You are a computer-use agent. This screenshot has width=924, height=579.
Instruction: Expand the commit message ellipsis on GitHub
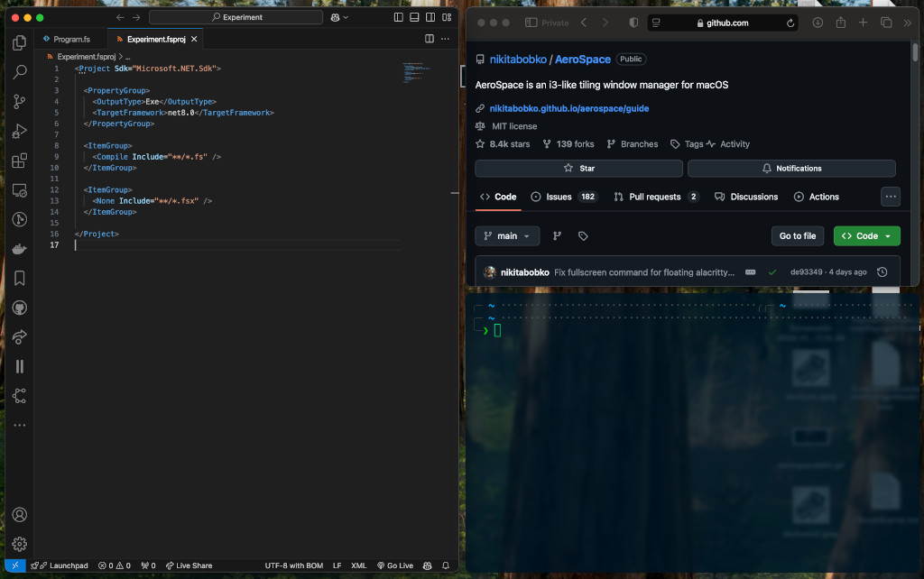click(750, 272)
